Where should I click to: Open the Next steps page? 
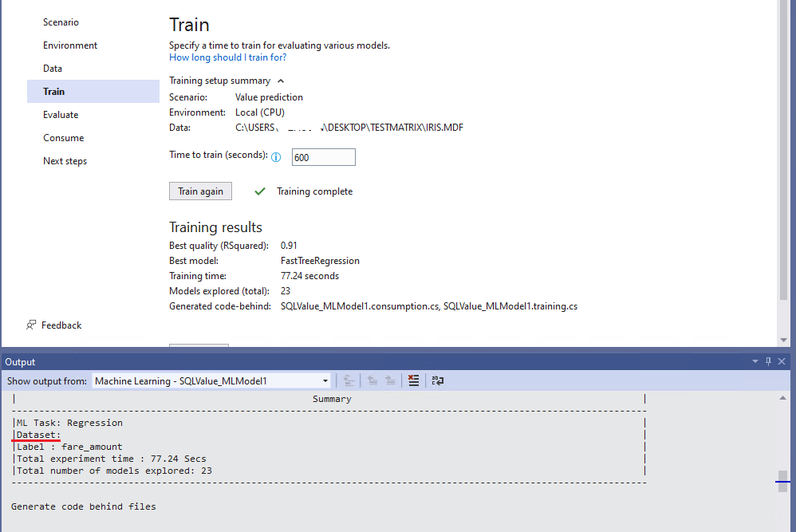(x=65, y=161)
